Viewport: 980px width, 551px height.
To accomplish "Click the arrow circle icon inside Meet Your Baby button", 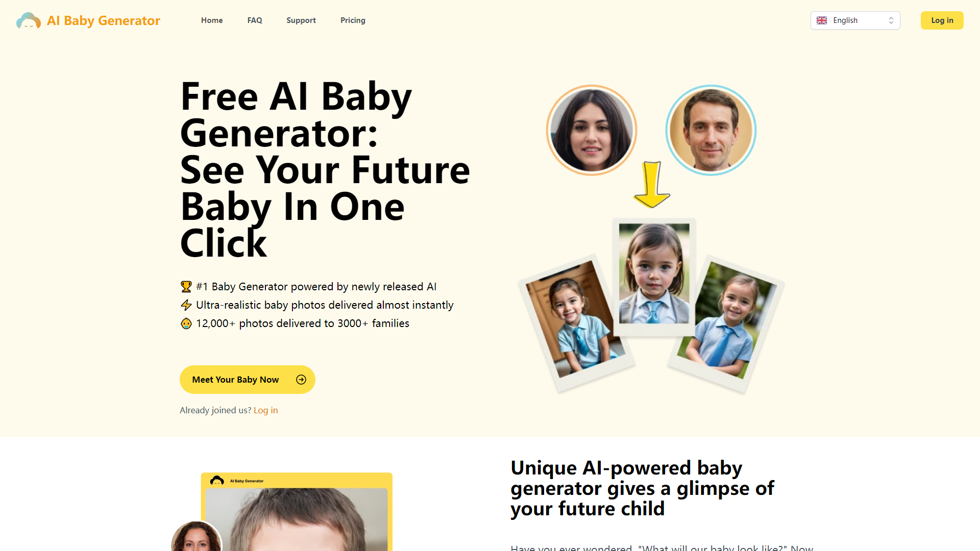I will tap(302, 380).
